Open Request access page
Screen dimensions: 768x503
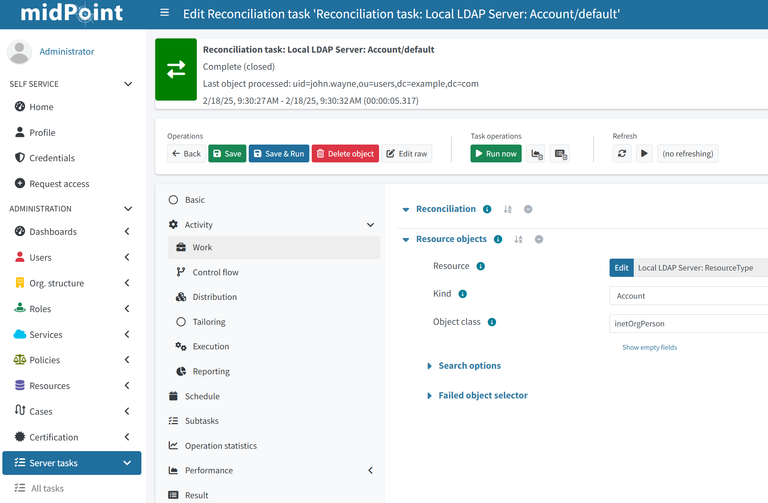coord(59,184)
